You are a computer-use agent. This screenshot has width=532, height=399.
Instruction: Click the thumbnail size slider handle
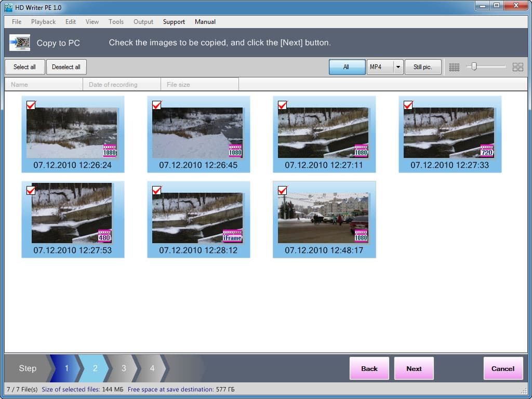click(x=474, y=67)
